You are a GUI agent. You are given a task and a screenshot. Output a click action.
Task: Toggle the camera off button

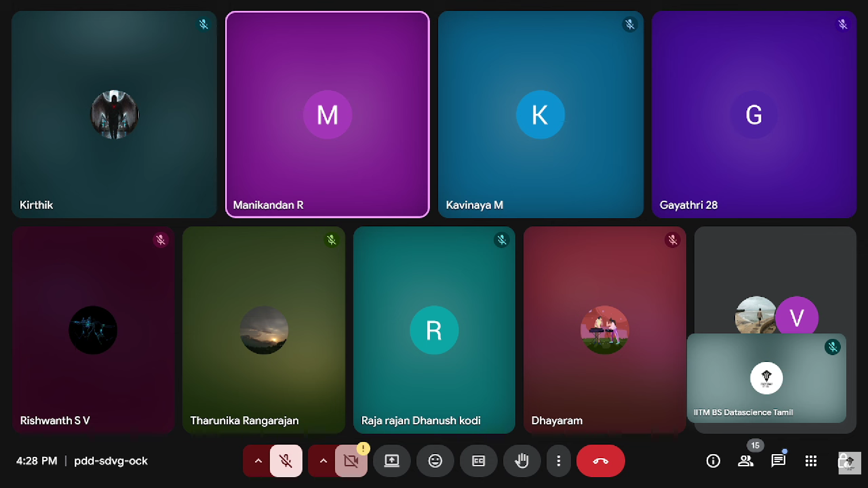[x=351, y=461]
